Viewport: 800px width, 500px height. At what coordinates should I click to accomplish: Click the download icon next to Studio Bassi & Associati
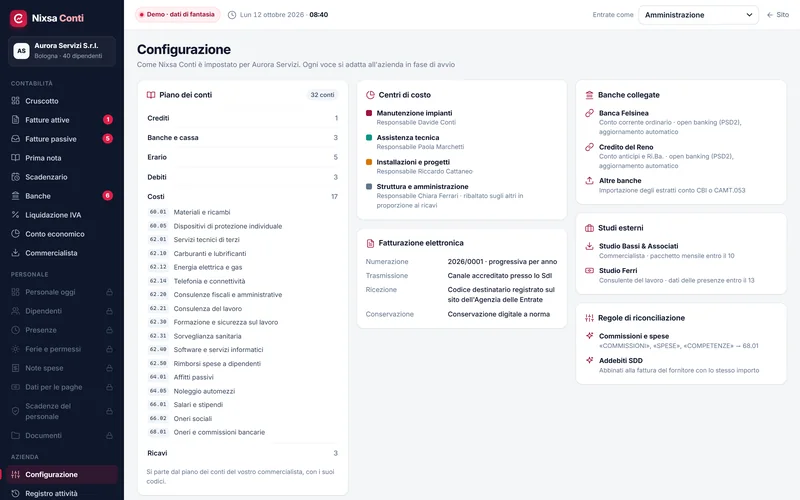pyautogui.click(x=589, y=246)
